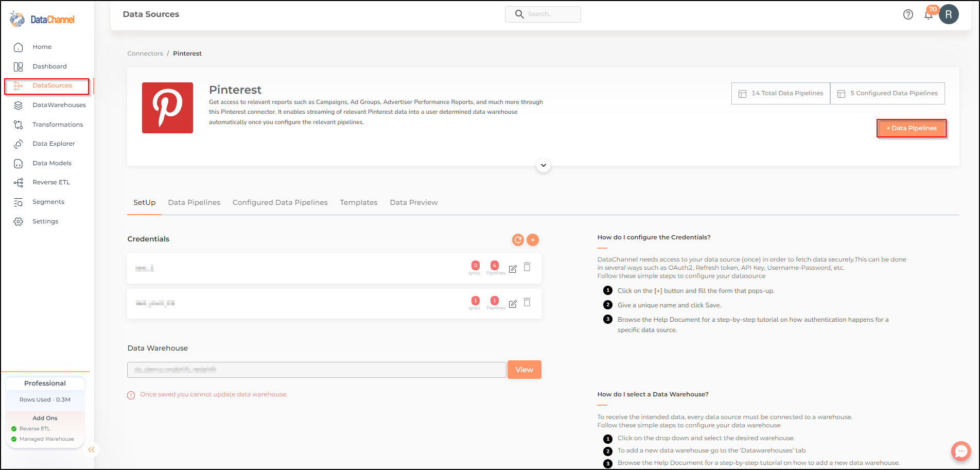This screenshot has width=980, height=470.
Task: View notifications via the bell icon
Action: point(929,15)
